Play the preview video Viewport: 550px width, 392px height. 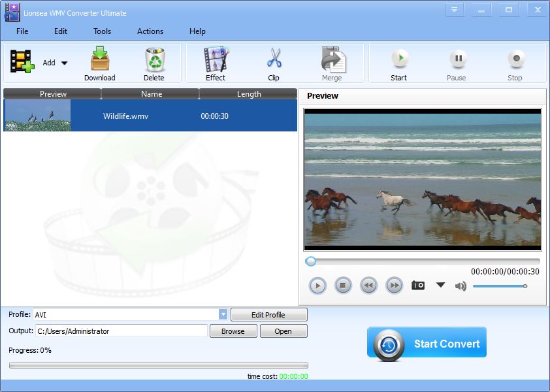coord(317,286)
